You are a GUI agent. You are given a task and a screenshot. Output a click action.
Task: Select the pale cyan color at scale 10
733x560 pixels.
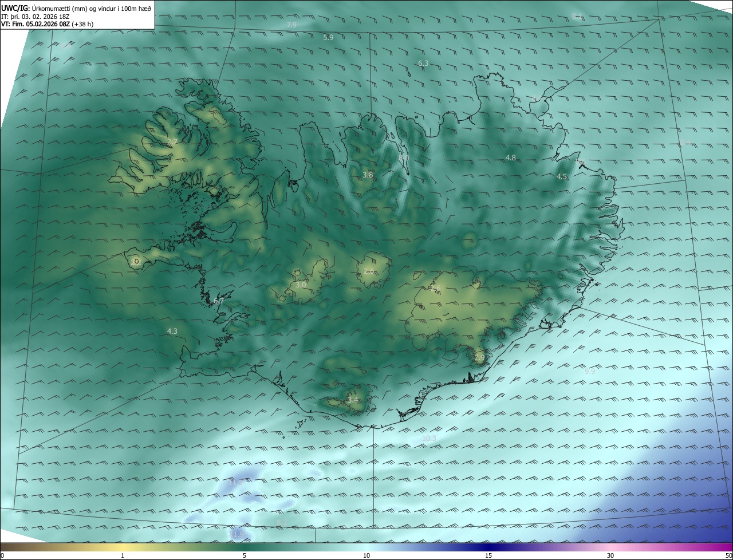366,547
